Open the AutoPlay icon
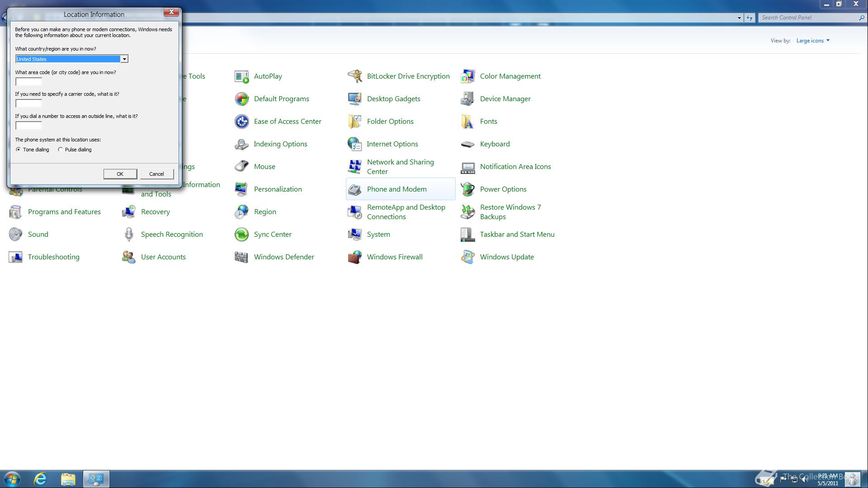Image resolution: width=868 pixels, height=488 pixels. click(241, 76)
